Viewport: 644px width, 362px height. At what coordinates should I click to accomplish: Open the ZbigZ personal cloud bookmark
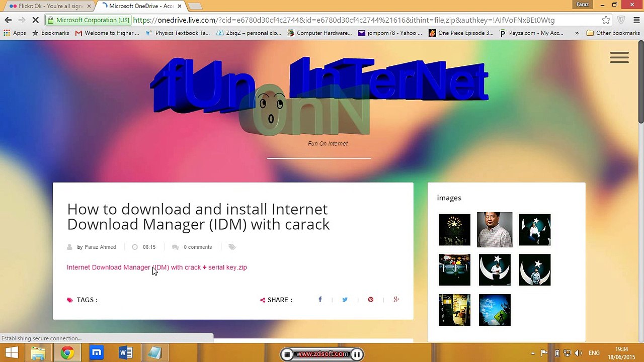coord(249,33)
